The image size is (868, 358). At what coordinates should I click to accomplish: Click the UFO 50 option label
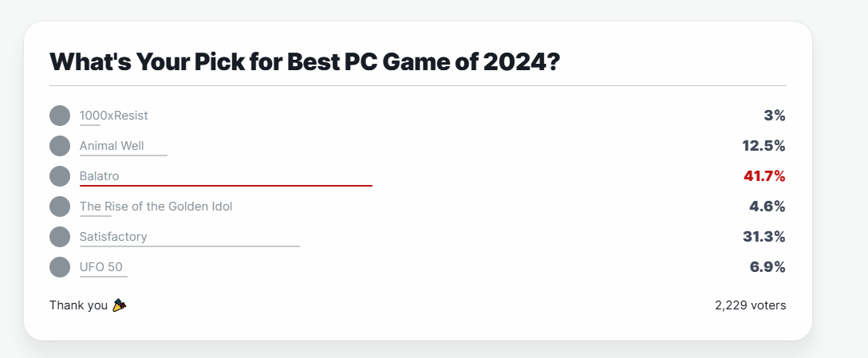click(101, 267)
